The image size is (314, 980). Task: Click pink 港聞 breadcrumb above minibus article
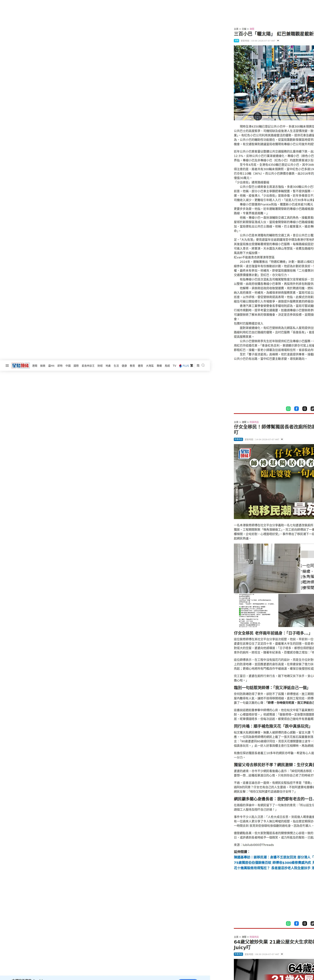(252, 29)
